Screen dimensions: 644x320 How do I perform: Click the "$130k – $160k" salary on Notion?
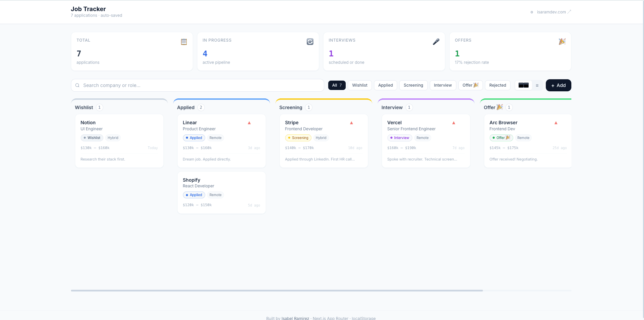click(x=95, y=148)
